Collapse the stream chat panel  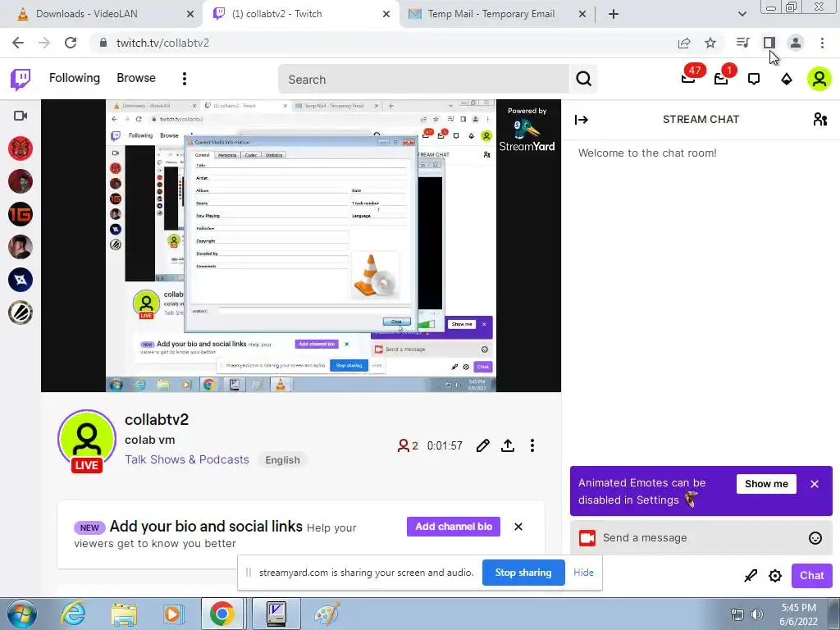coord(582,120)
